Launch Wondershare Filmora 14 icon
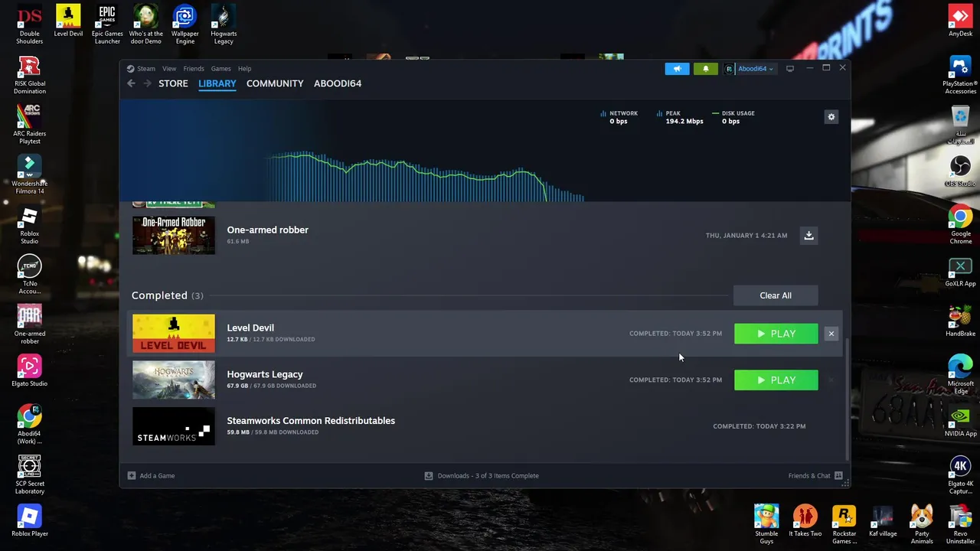Image resolution: width=980 pixels, height=551 pixels. coord(30,174)
